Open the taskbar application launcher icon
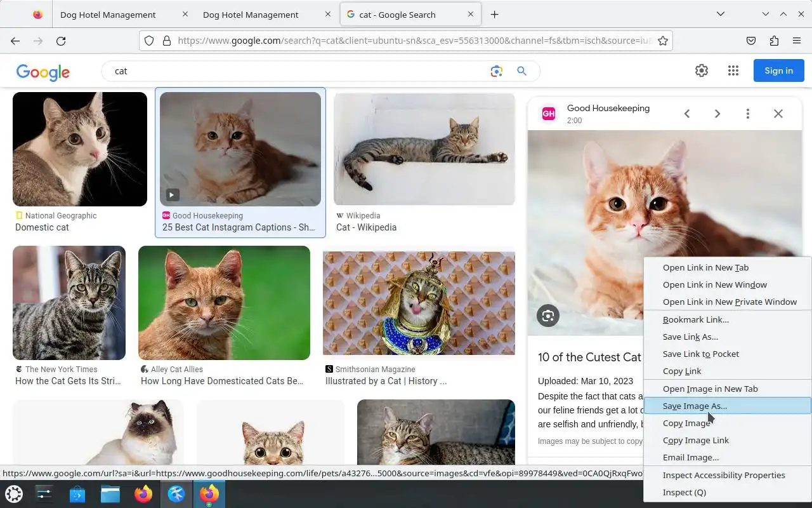Image resolution: width=812 pixels, height=508 pixels. coord(14,493)
